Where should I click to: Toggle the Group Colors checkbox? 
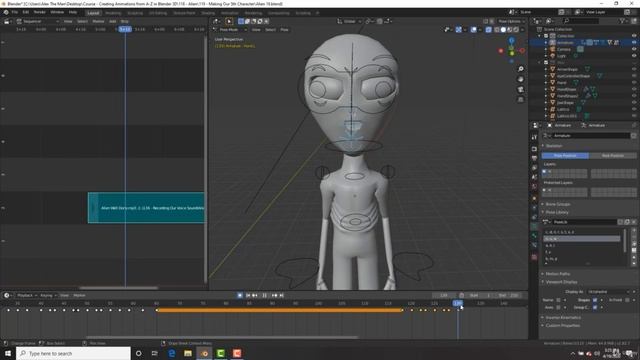click(595, 307)
